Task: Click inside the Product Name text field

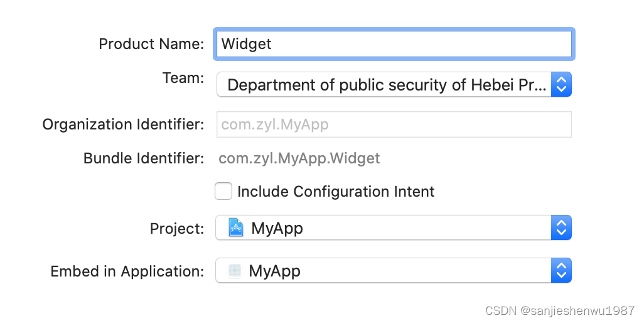Action: 394,44
